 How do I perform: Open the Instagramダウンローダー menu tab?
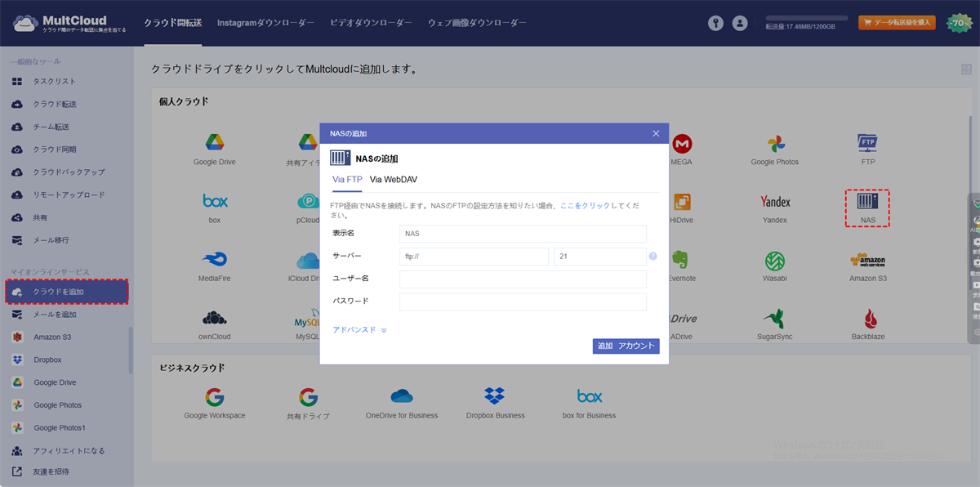(x=265, y=23)
